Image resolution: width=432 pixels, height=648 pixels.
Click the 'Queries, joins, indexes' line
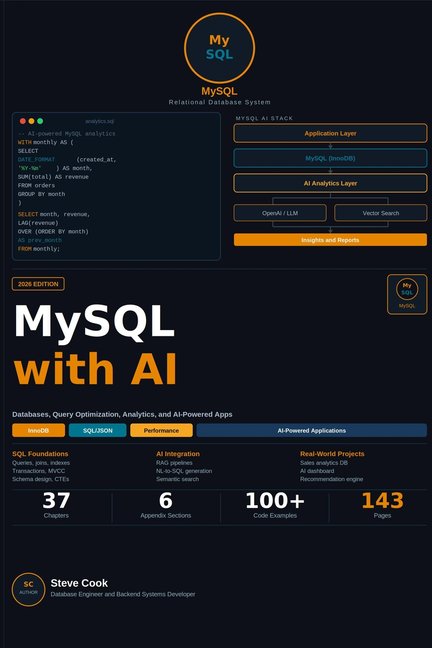pos(41,463)
